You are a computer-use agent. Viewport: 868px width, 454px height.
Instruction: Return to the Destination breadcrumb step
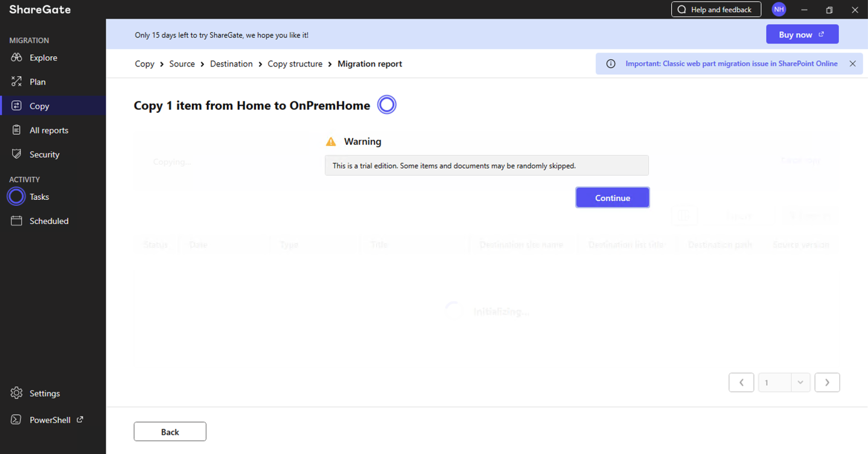coord(231,64)
